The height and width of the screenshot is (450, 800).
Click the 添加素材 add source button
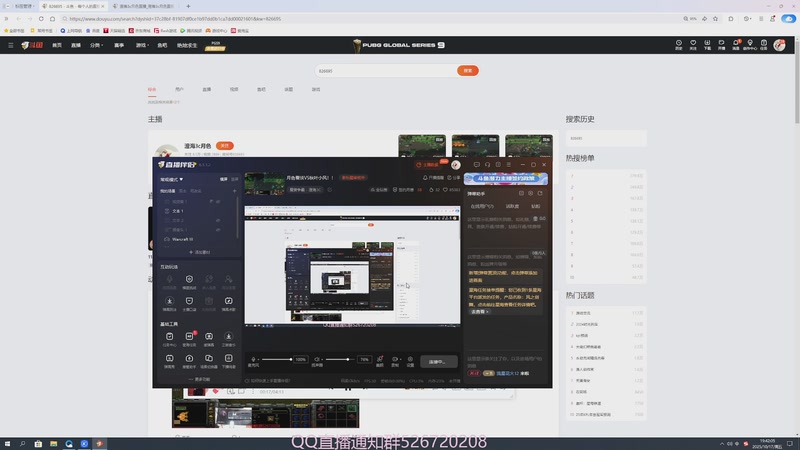click(199, 252)
